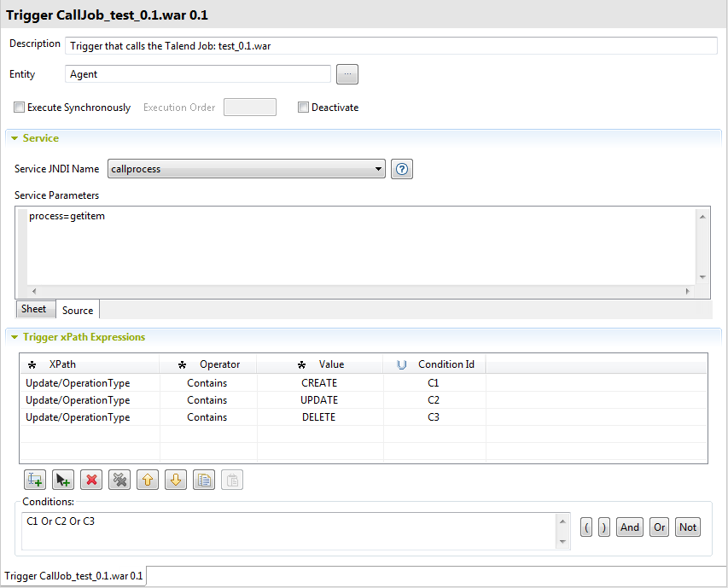The image size is (728, 588).
Task: Collapse the Trigger xPath Expressions section
Action: [15, 337]
